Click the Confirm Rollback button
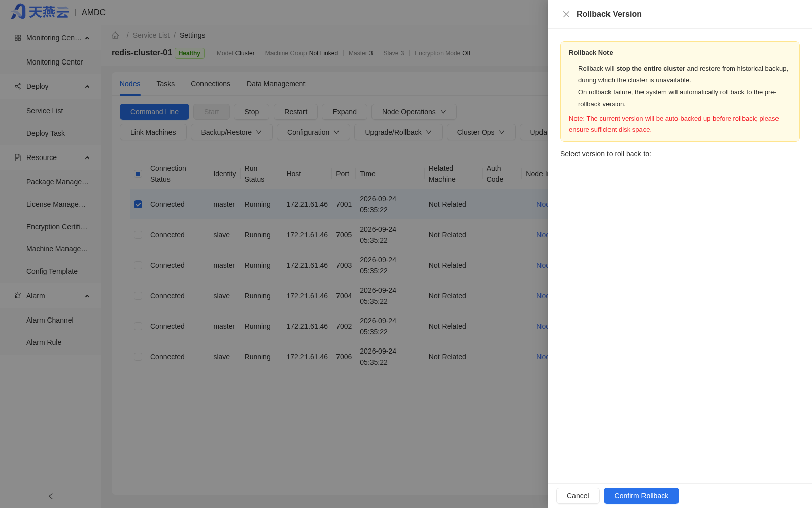Image resolution: width=812 pixels, height=508 pixels. pos(641,496)
